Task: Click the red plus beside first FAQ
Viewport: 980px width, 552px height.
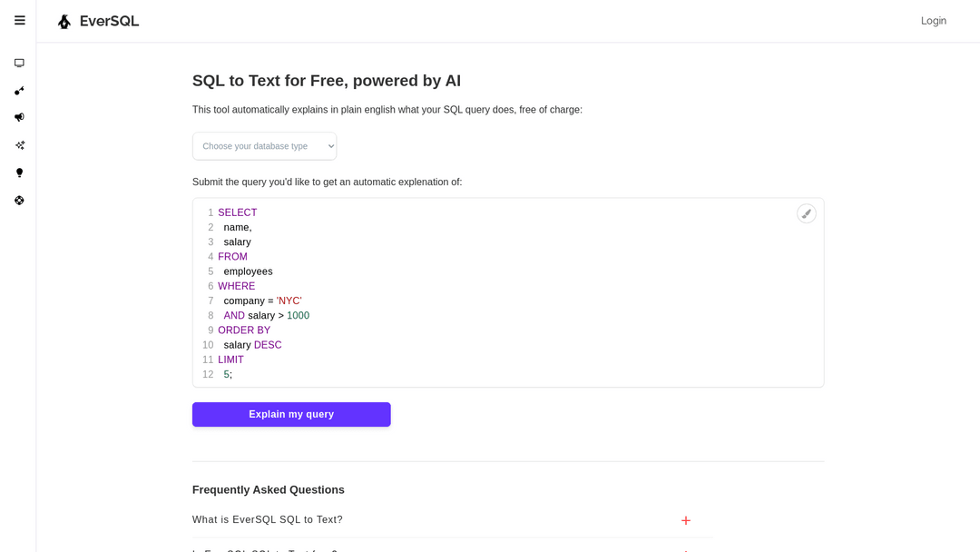Action: 685,520
